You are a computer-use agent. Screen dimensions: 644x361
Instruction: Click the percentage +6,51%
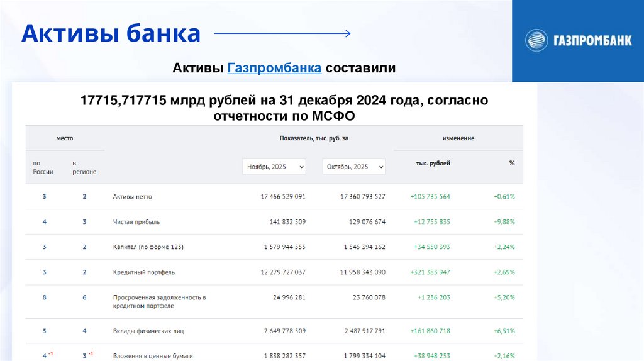[x=504, y=331]
